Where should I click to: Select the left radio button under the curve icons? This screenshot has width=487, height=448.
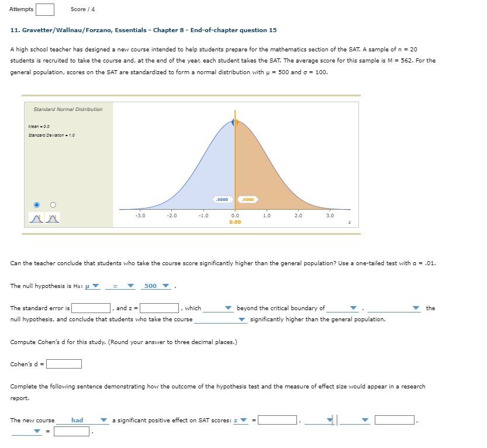36,204
